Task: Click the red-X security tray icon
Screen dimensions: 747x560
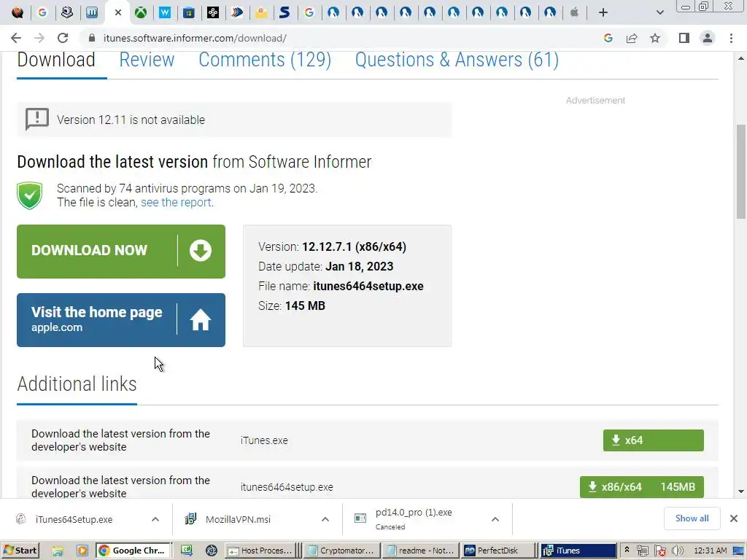Action: click(x=659, y=551)
